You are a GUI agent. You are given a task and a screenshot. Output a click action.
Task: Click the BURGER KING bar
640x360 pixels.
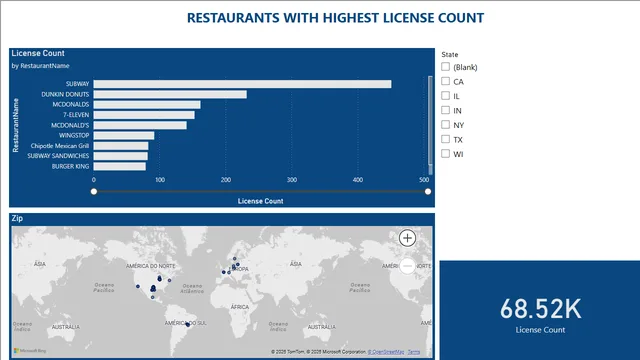(x=120, y=167)
